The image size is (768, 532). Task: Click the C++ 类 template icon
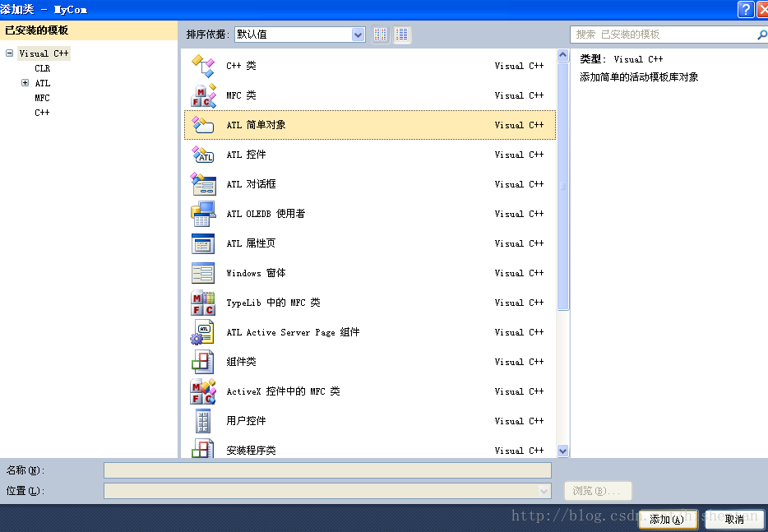[x=203, y=66]
